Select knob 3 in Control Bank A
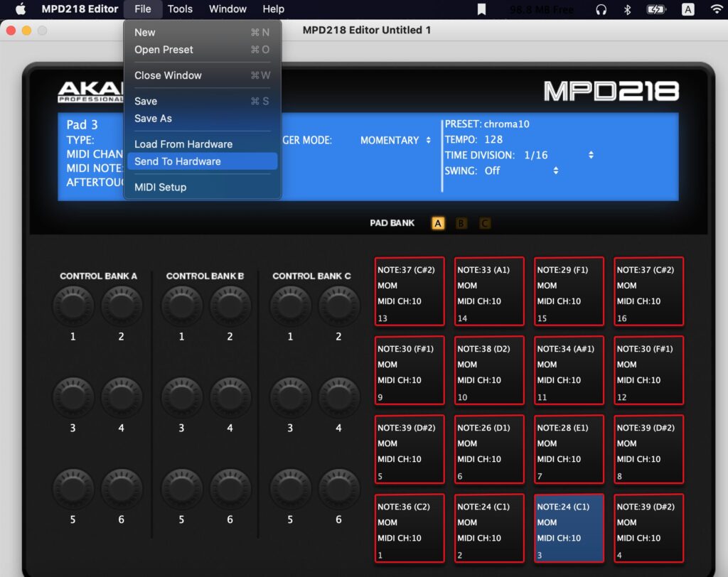This screenshot has height=577, width=728. coord(73,397)
